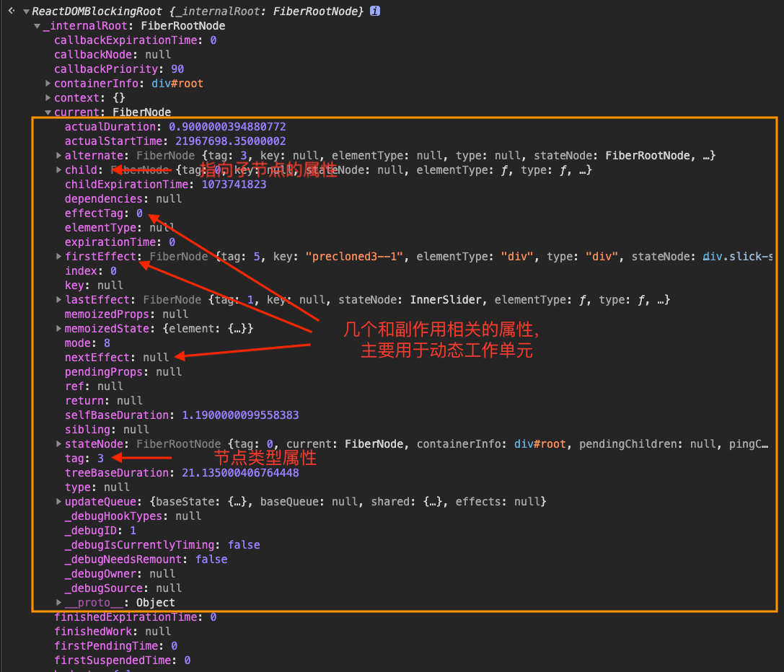Expand the containerInfo div#root entry

(x=48, y=84)
